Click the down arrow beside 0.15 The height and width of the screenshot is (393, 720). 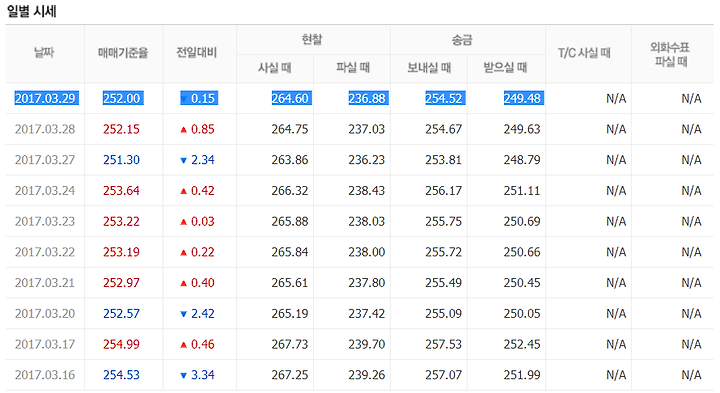point(184,99)
